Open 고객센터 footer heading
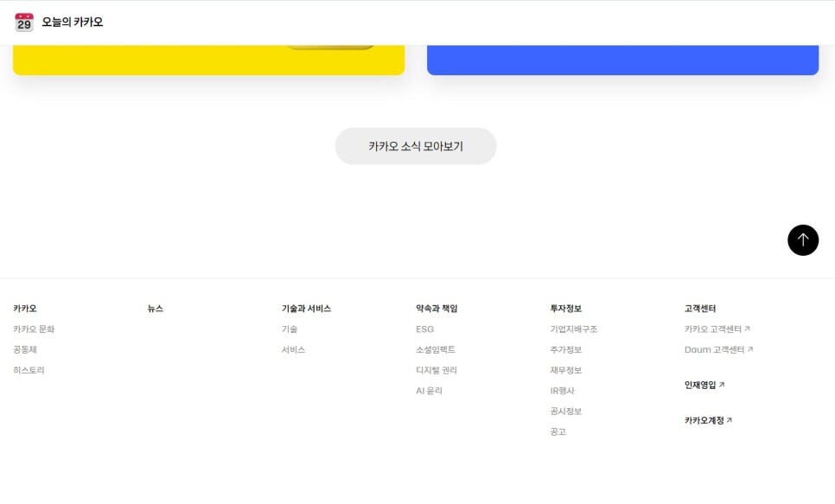 point(700,309)
